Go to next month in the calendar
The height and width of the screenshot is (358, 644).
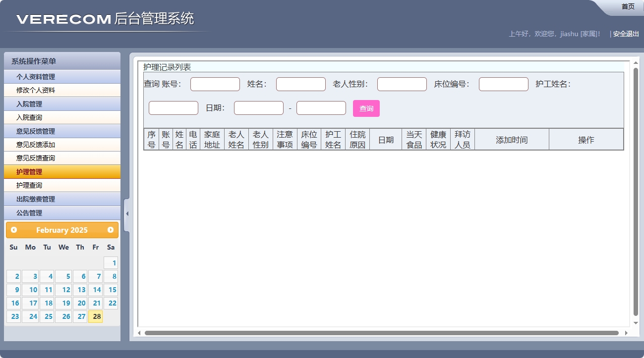(x=110, y=230)
